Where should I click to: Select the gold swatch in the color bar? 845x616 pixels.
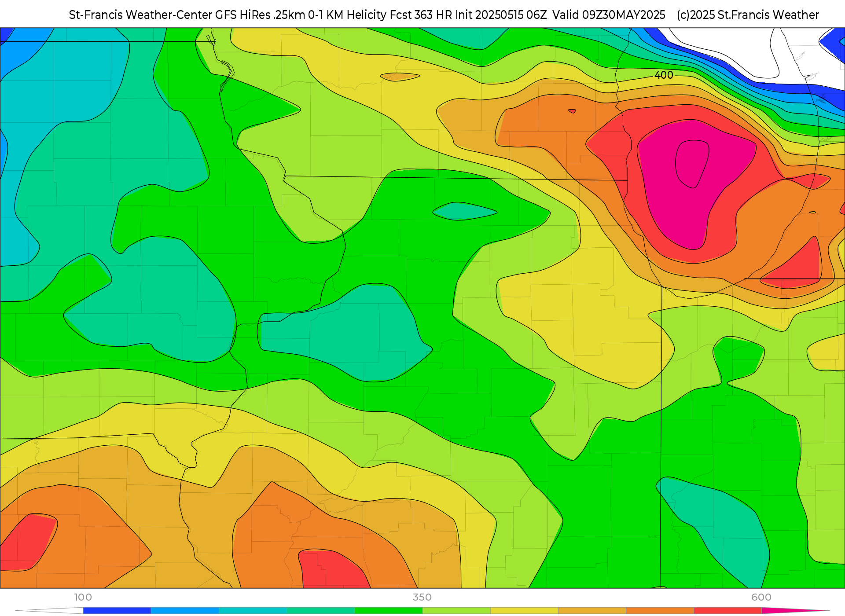(592, 611)
